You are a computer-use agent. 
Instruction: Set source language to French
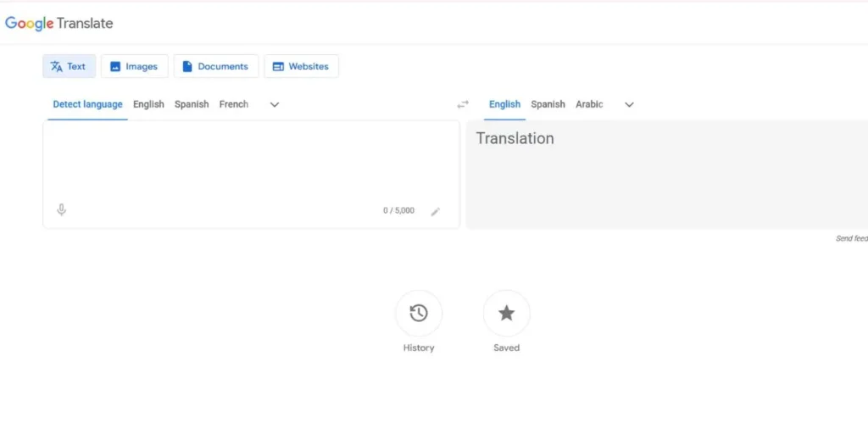tap(234, 104)
